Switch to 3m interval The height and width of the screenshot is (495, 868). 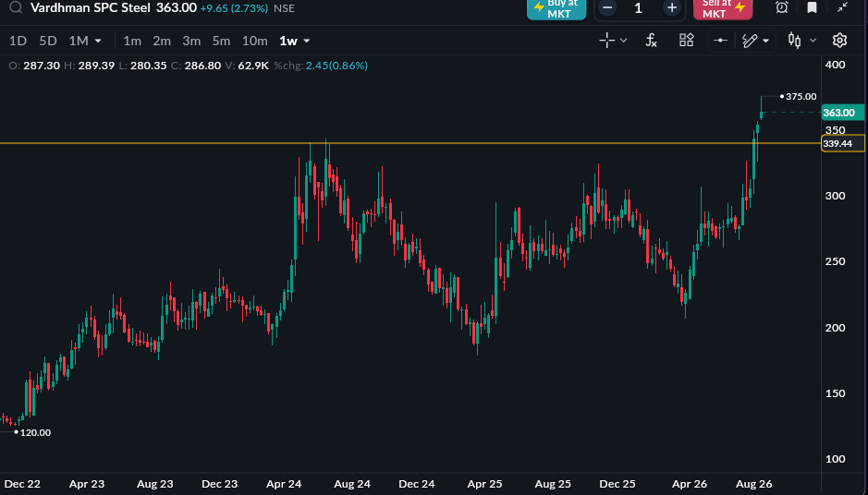[x=191, y=41]
